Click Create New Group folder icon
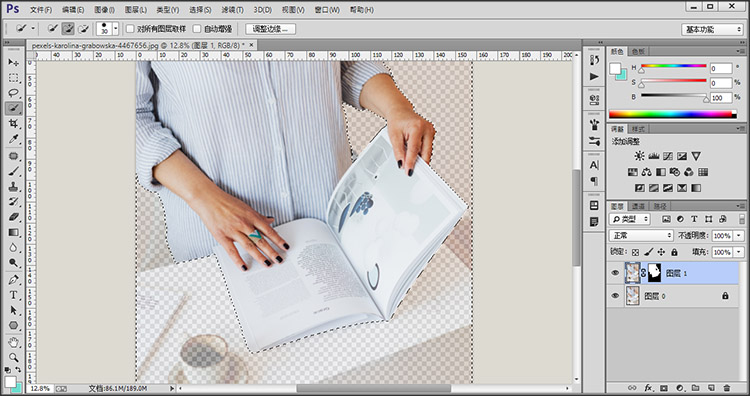750x396 pixels. click(x=695, y=387)
